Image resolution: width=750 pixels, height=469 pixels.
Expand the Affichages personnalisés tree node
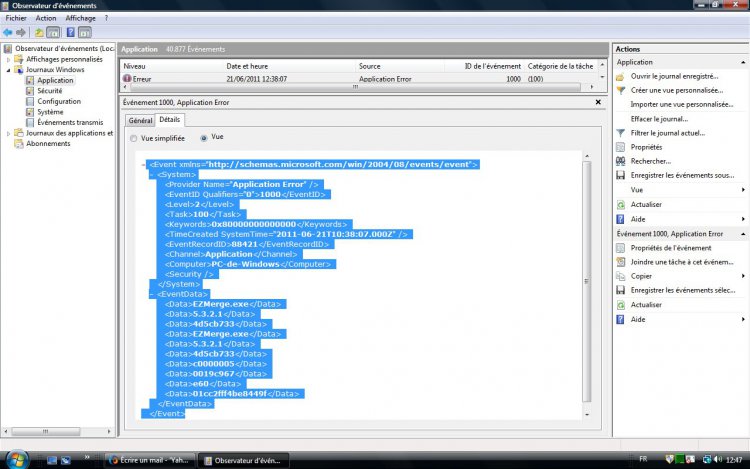pos(8,59)
